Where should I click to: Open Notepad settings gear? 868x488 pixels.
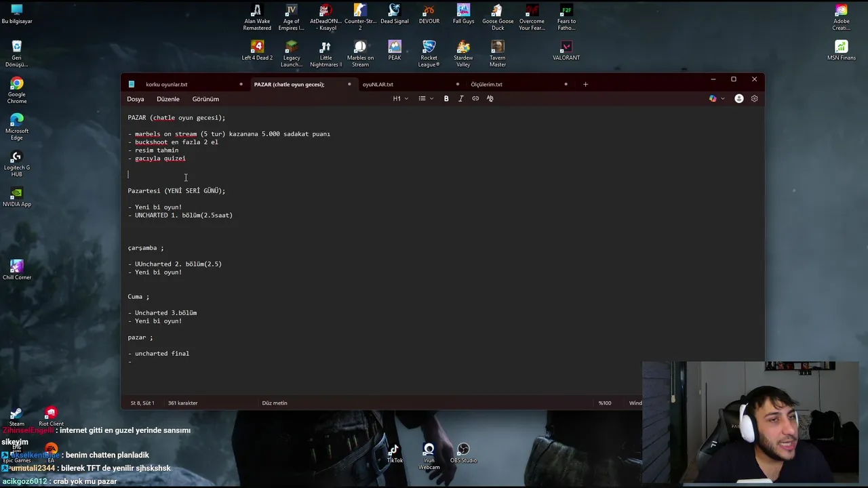[x=754, y=99]
